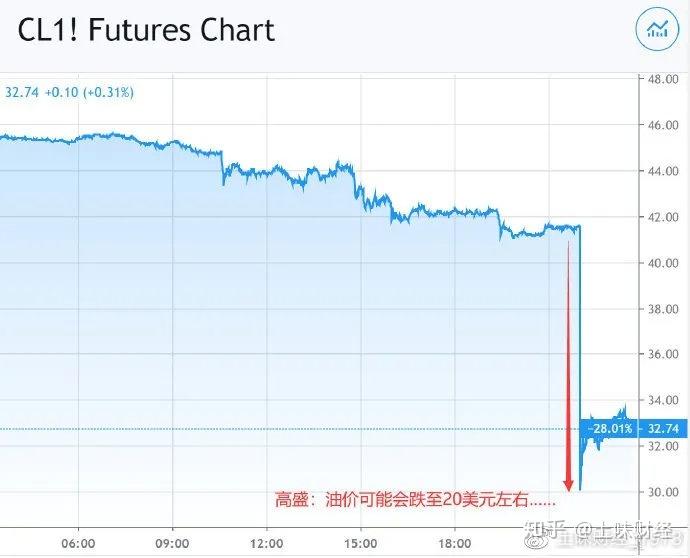This screenshot has width=690, height=558.
Task: Click the 44.00 price axis label
Action: pos(663,171)
